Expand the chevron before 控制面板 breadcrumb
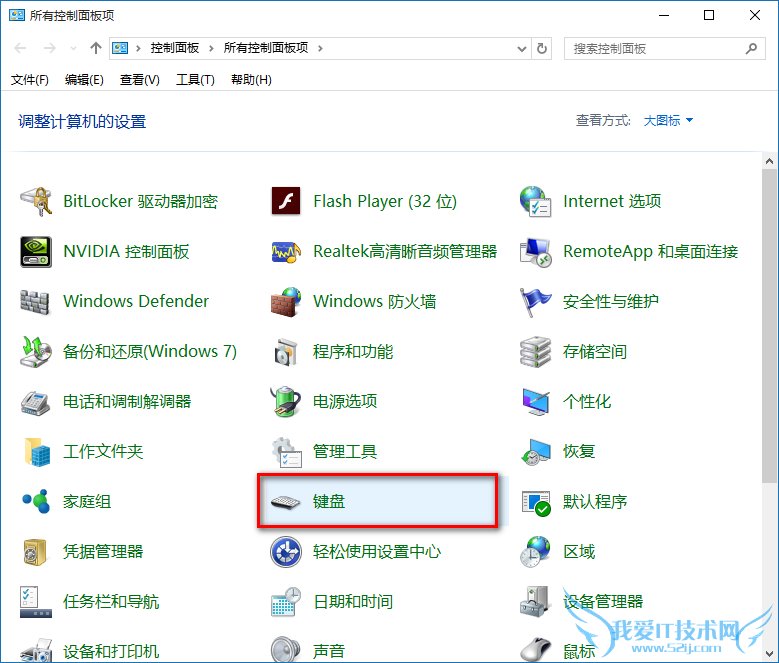Image resolution: width=779 pixels, height=663 pixels. point(138,48)
